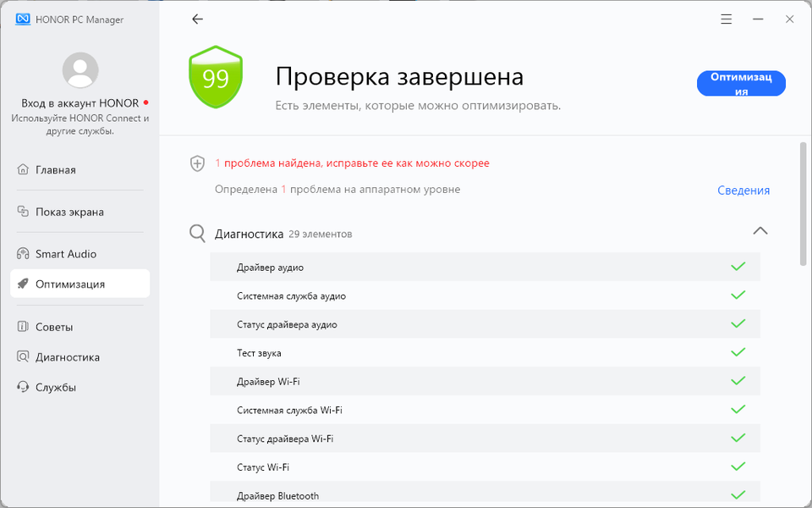Close the HONOR PC Manager window
The image size is (812, 508).
tap(789, 19)
